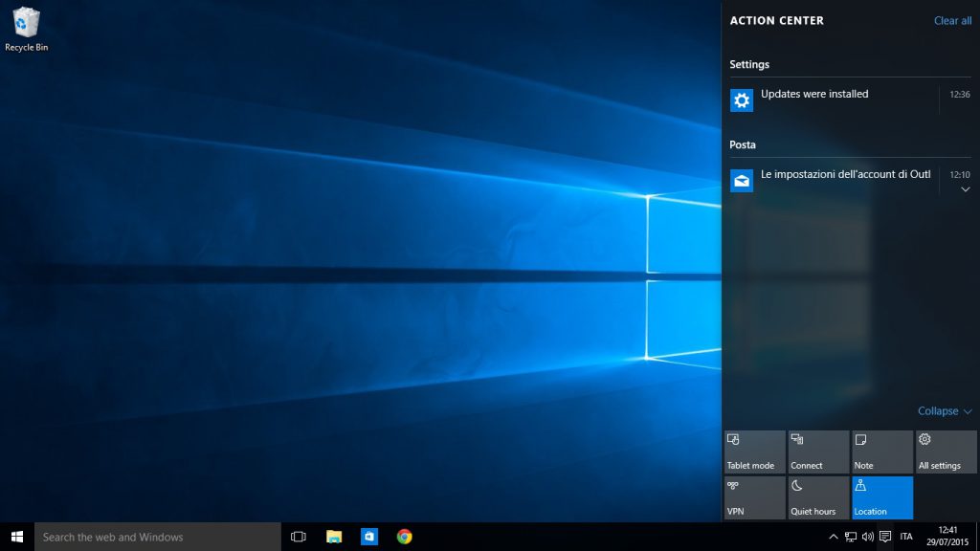Click the Posta mail notification icon

742,181
